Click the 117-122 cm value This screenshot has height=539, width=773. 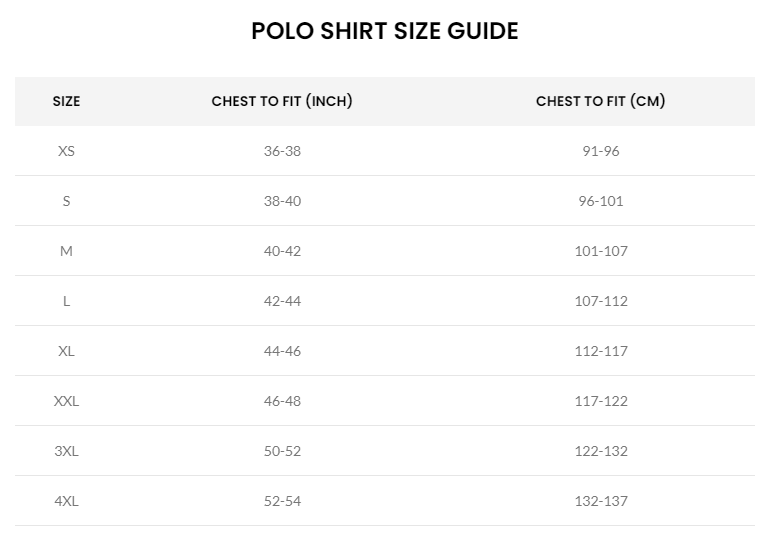point(600,401)
